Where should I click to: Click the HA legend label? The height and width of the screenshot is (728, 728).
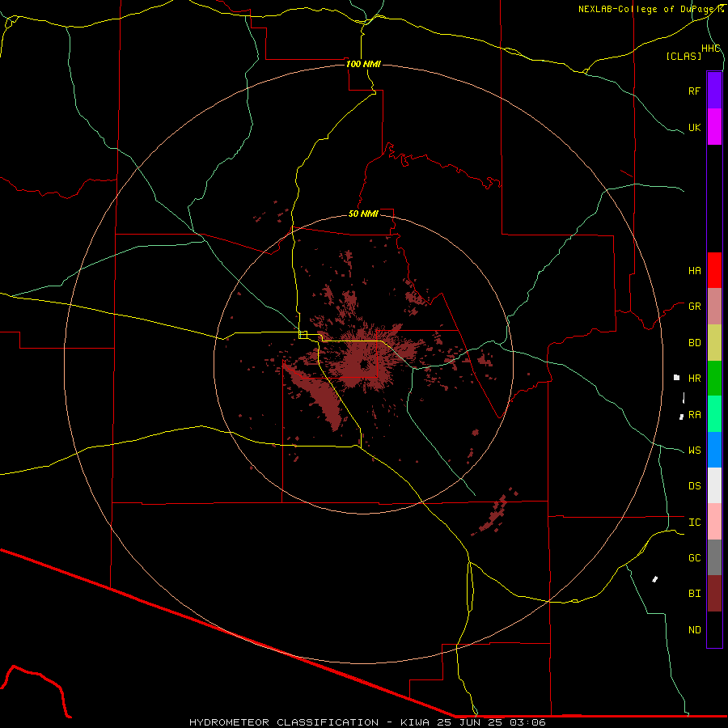(694, 270)
